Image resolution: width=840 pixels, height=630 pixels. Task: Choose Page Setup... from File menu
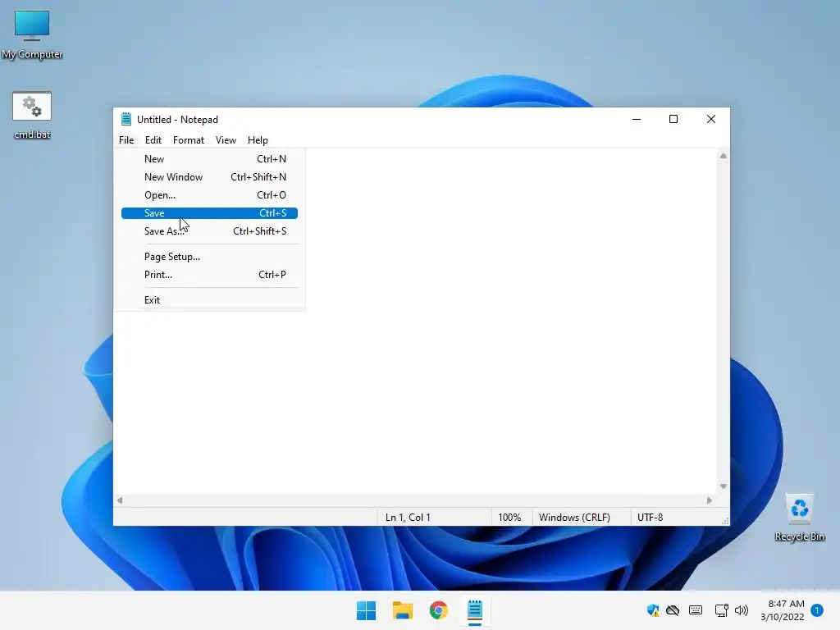tap(209, 257)
